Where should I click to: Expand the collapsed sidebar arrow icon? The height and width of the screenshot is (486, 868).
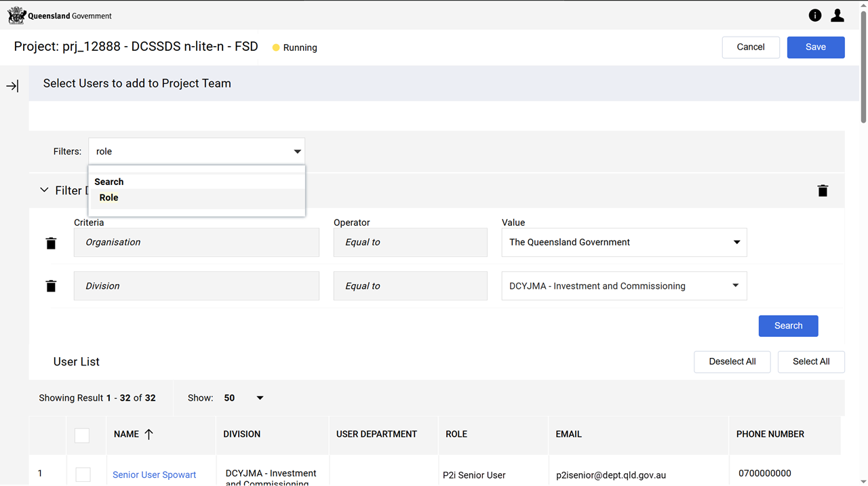click(12, 86)
